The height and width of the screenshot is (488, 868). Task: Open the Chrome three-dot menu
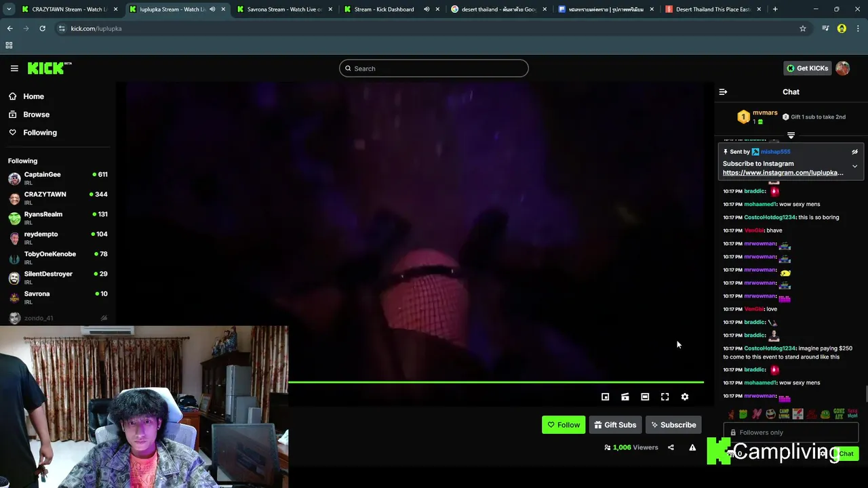tap(859, 28)
